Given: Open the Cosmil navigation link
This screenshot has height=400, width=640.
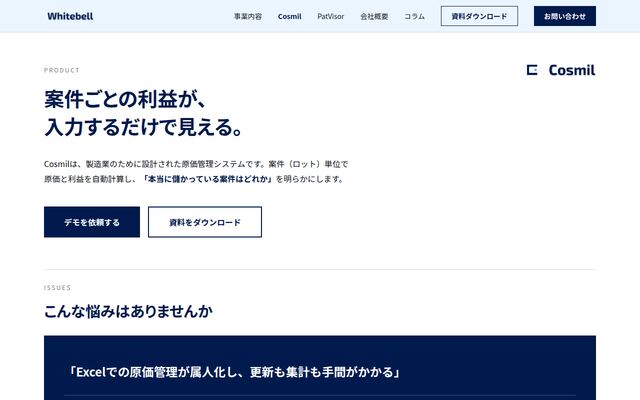Looking at the screenshot, I should point(289,16).
